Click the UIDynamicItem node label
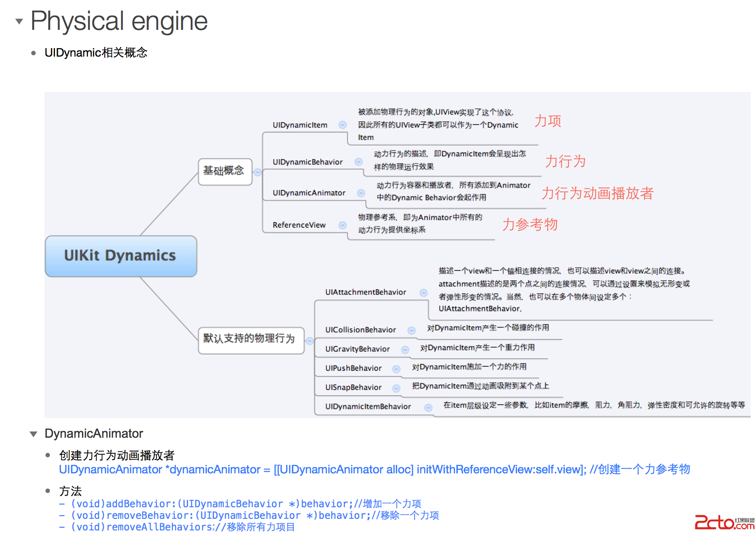This screenshot has width=756, height=534. pos(300,125)
